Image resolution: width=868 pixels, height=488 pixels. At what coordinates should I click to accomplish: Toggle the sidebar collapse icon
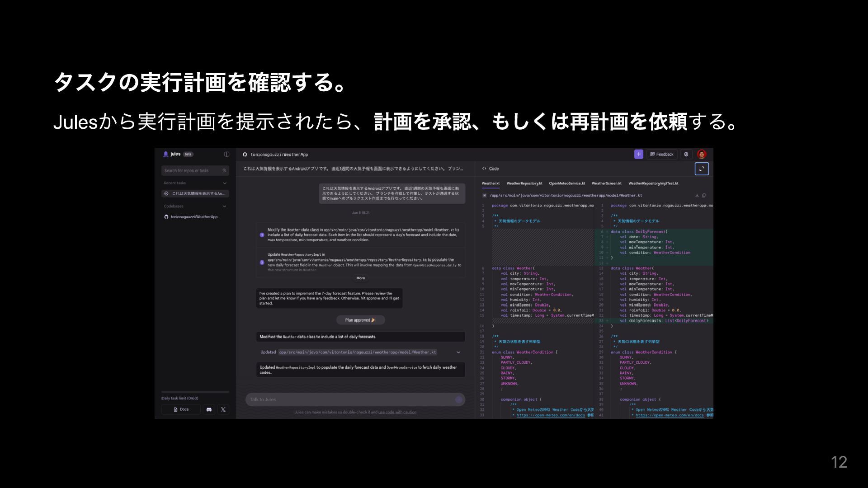(x=226, y=154)
